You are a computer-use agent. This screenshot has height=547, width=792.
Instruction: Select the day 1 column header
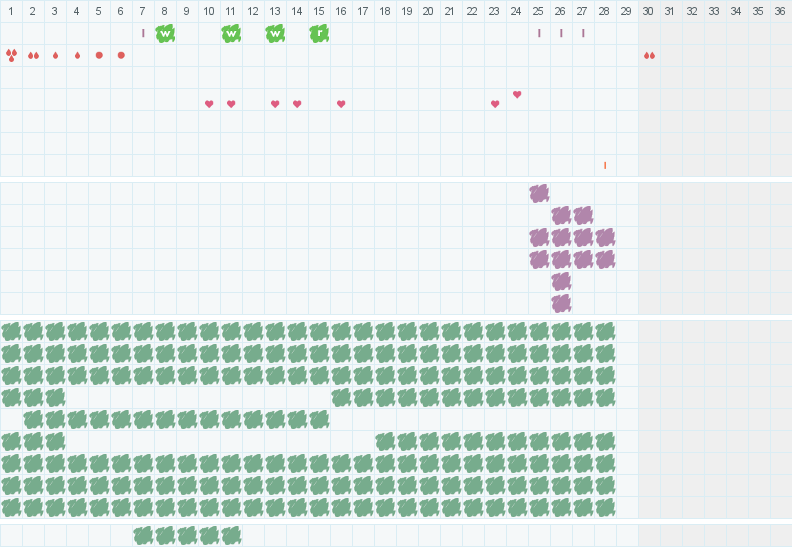point(11,11)
